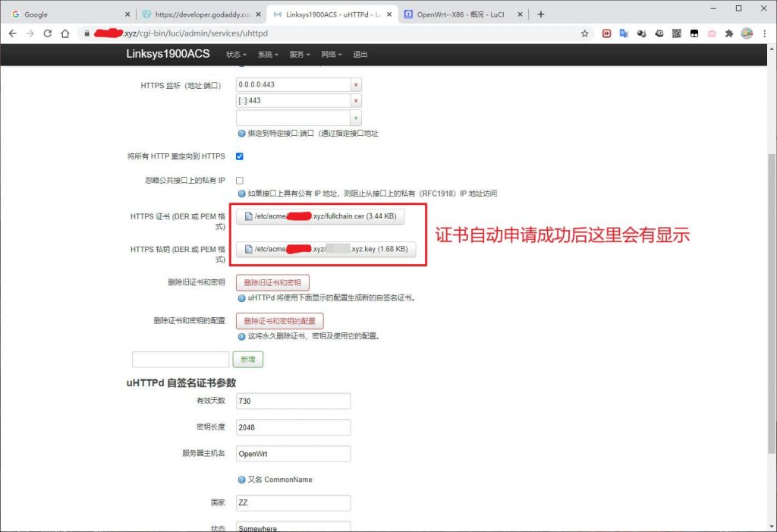Click the uHTTPd 自签名证书参数 heading
The width and height of the screenshot is (777, 532).
coord(181,382)
